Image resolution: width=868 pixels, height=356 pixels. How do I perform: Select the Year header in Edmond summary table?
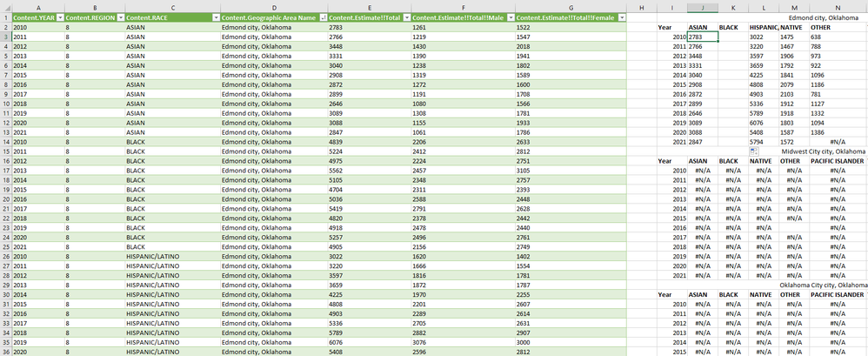672,27
